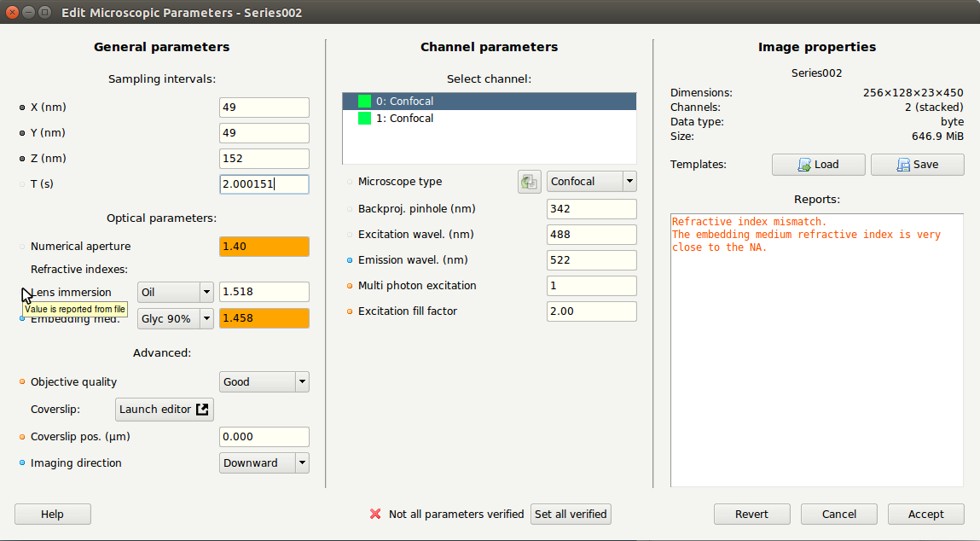The width and height of the screenshot is (980, 541).
Task: Click the copy channel parameters icon
Action: (x=530, y=182)
